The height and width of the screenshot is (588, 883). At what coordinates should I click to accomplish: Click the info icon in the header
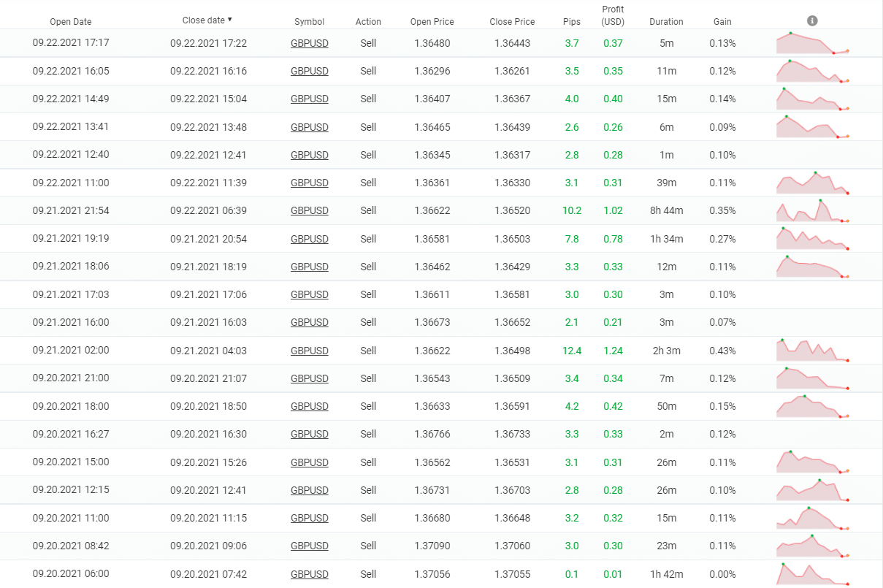[x=812, y=21]
